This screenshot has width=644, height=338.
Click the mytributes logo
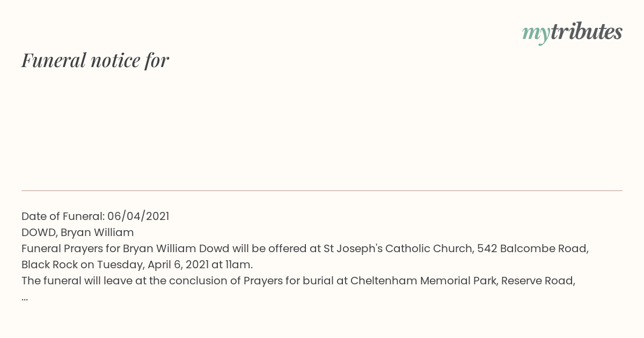point(572,32)
